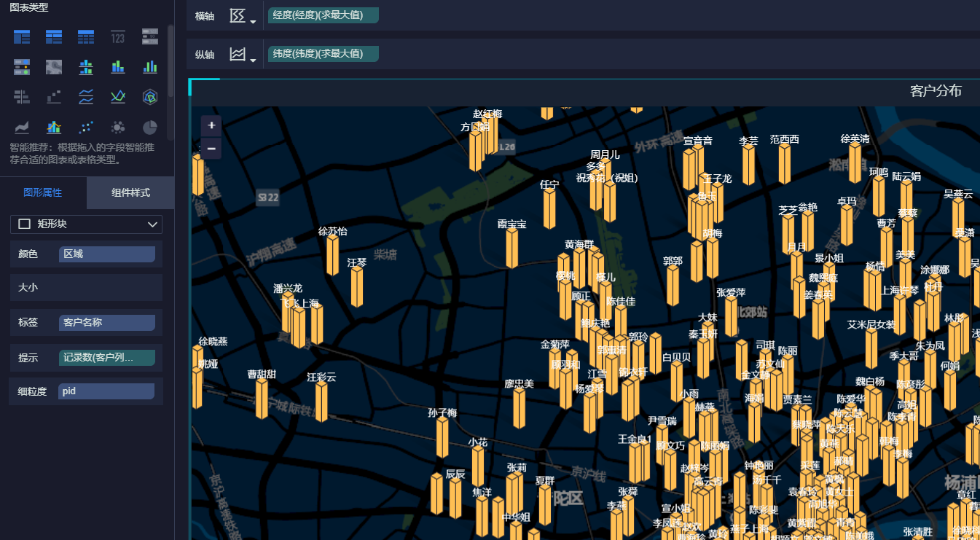Click the 客户分布 chart title

(936, 91)
